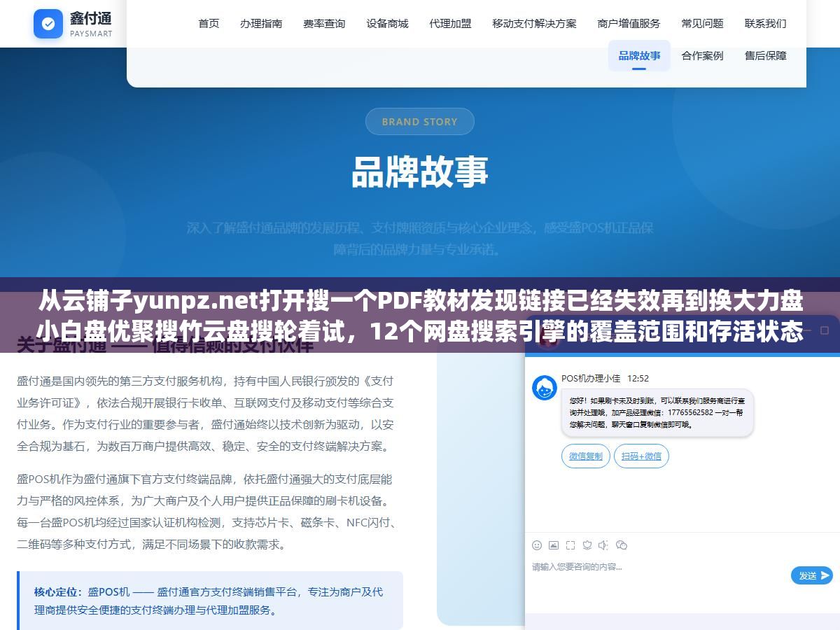This screenshot has height=630, width=840.
Task: Open 联系我们 navigation link
Action: 765,23
